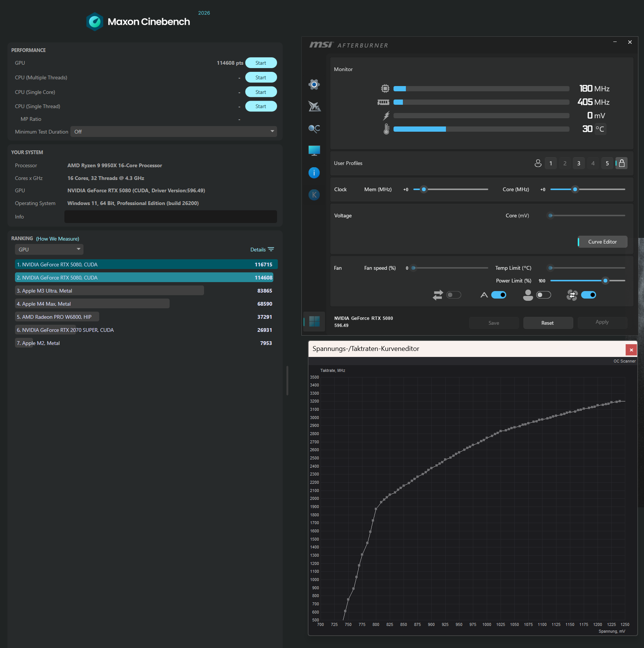Click the Cinebench logo icon

pyautogui.click(x=95, y=22)
